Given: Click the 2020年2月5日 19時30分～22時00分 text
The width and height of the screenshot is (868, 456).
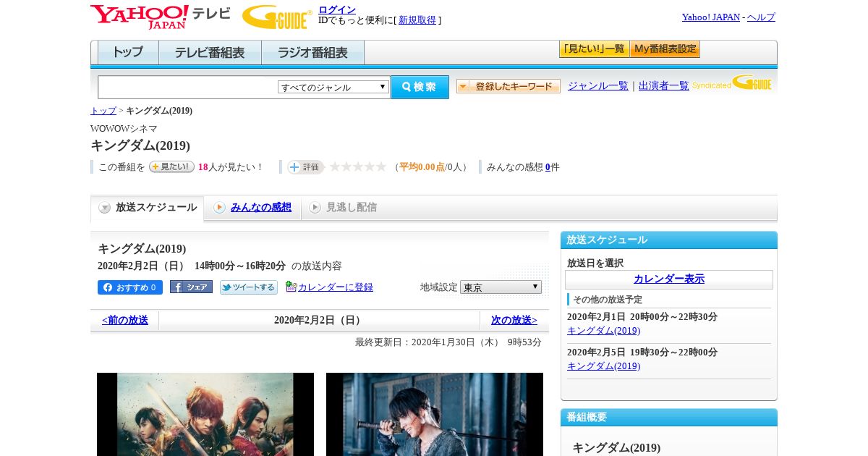Looking at the screenshot, I should pos(642,352).
